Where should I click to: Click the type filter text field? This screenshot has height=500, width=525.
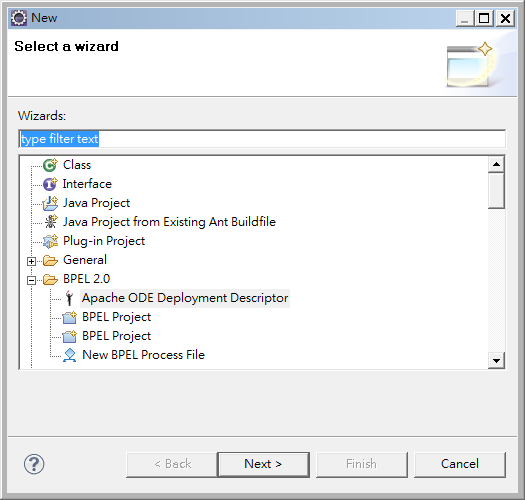point(262,139)
